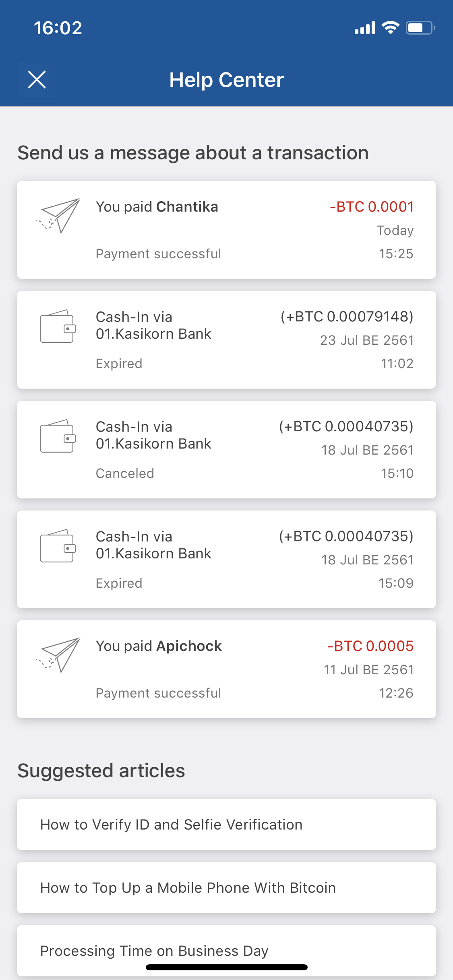
Task: Close the Help Center with the X icon
Action: pyautogui.click(x=37, y=79)
